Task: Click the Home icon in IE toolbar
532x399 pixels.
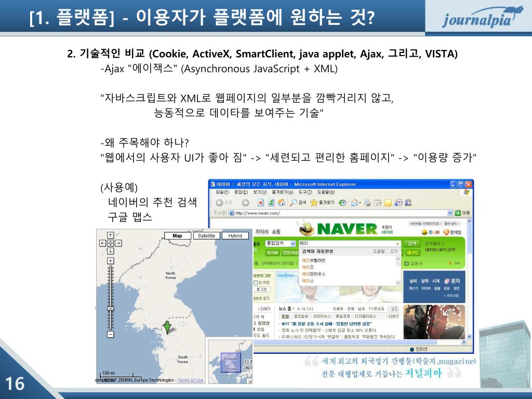Action: click(x=281, y=203)
